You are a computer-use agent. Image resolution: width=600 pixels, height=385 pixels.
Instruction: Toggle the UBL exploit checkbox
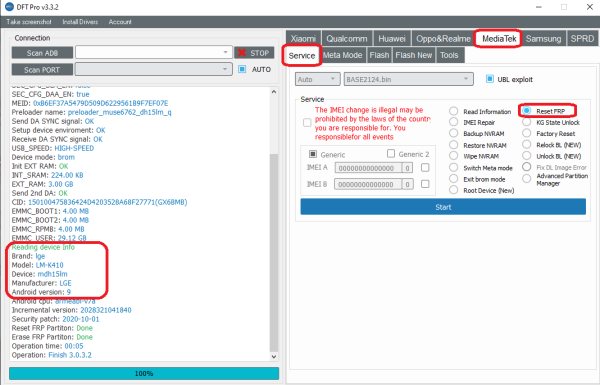point(489,79)
